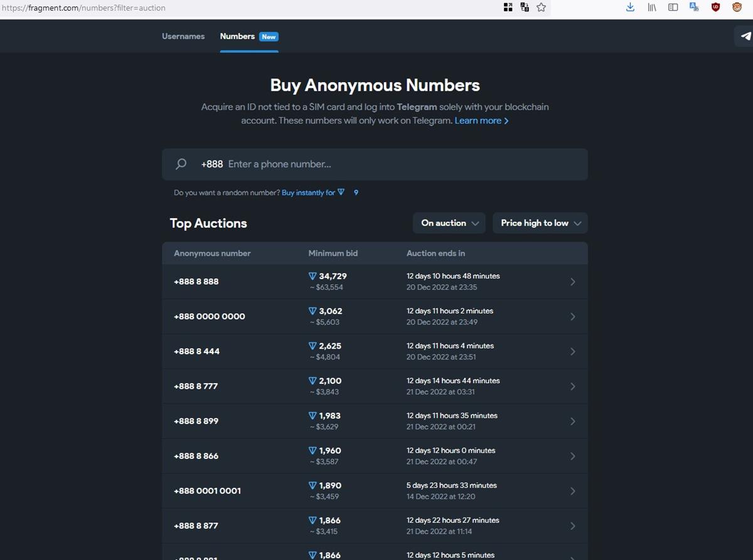Screen dimensions: 753x560
Task: Click 5 days 23 hours 33 minutes
Action: point(452,485)
